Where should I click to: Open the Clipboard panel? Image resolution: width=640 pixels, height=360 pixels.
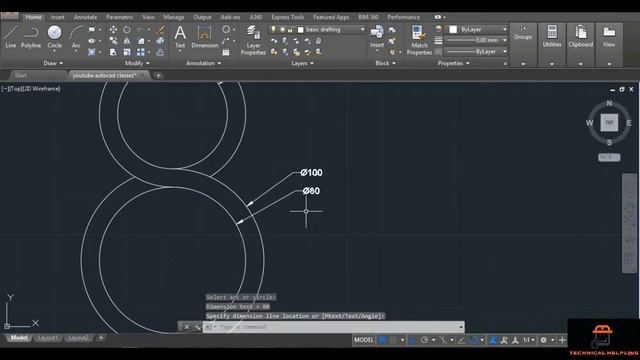(x=580, y=45)
